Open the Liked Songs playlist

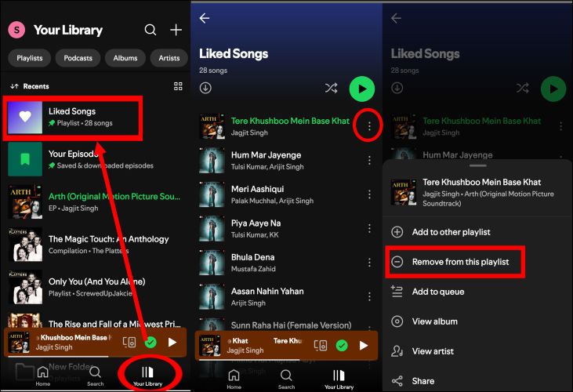[x=73, y=117]
